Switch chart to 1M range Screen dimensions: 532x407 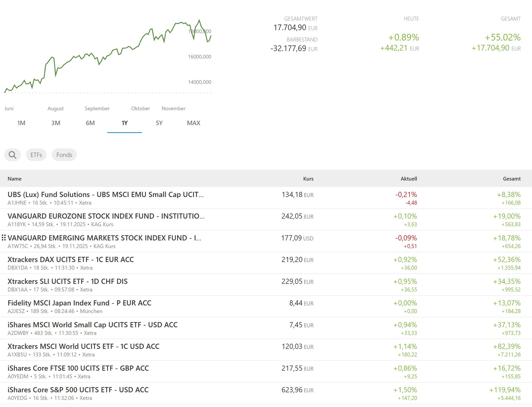21,123
